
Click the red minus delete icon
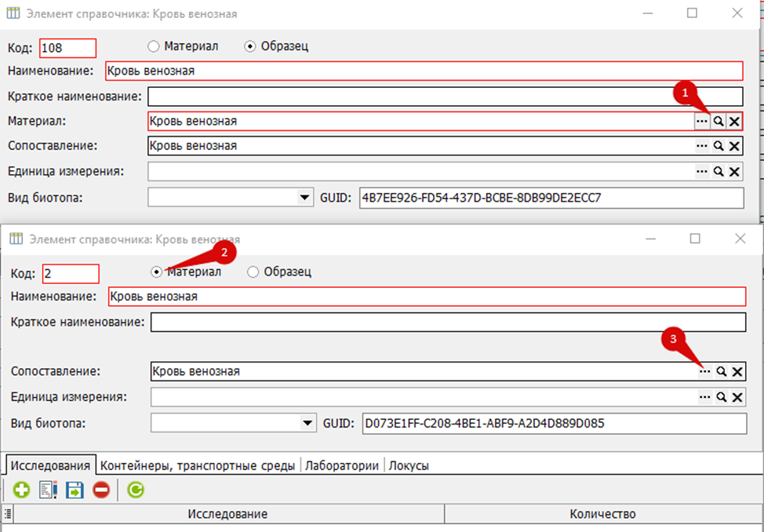click(101, 490)
